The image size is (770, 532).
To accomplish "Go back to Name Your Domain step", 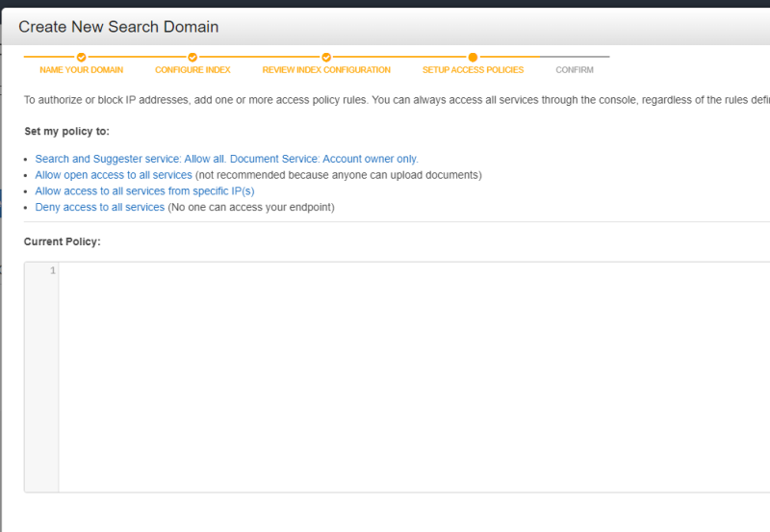I will [x=82, y=70].
